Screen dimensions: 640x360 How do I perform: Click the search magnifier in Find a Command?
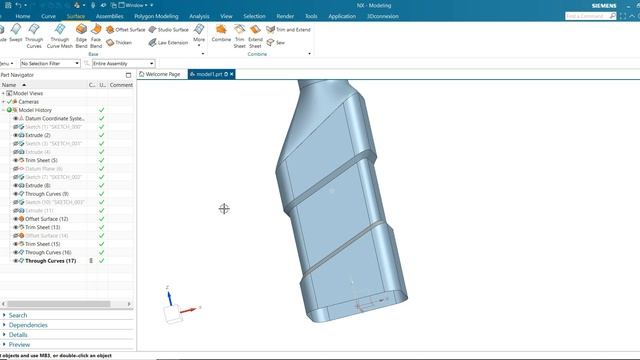pos(613,16)
